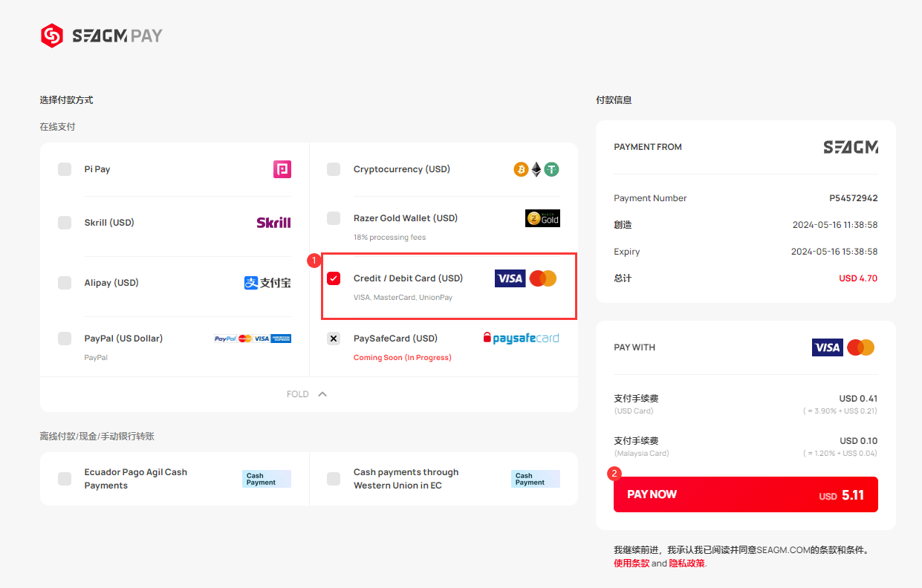The image size is (922, 588).
Task: Select the Cryptocurrency (USD) checkbox
Action: pos(334,169)
